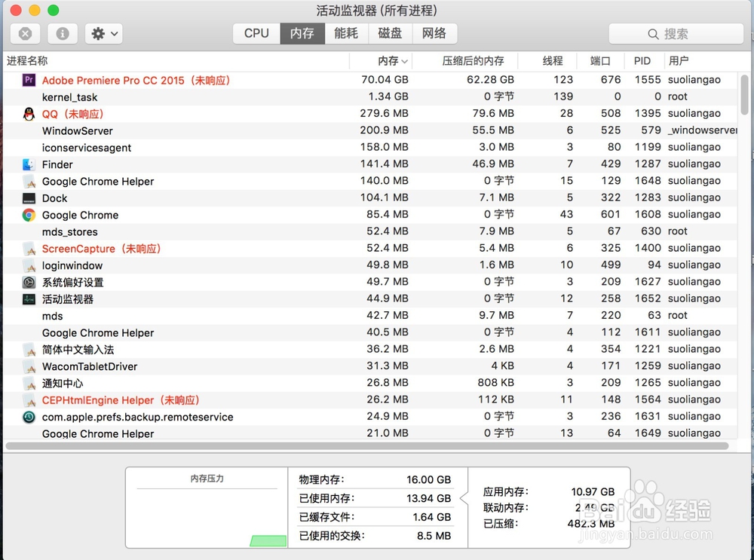754x560 pixels.
Task: Click the 62.28 GB compressed memory value
Action: click(x=491, y=79)
